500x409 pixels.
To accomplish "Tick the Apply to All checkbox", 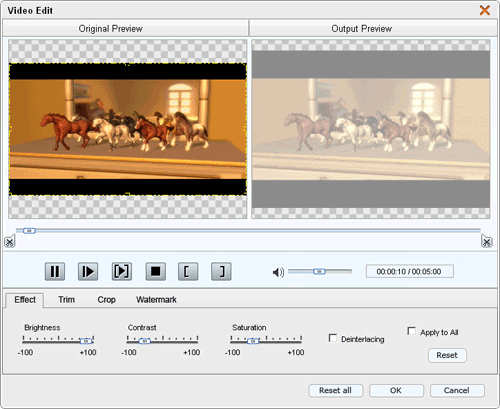I will (412, 331).
